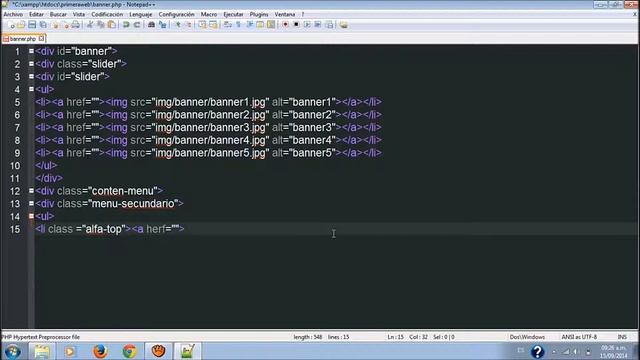
Task: Click line number 10 in the margin
Action: pos(15,166)
